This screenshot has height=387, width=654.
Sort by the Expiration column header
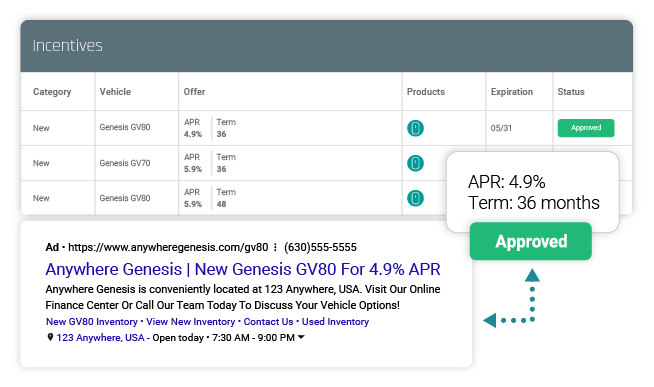[512, 92]
